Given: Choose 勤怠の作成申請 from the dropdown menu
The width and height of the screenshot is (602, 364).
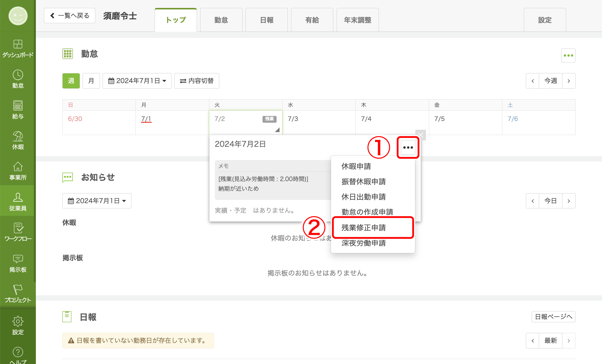Looking at the screenshot, I should (373, 212).
